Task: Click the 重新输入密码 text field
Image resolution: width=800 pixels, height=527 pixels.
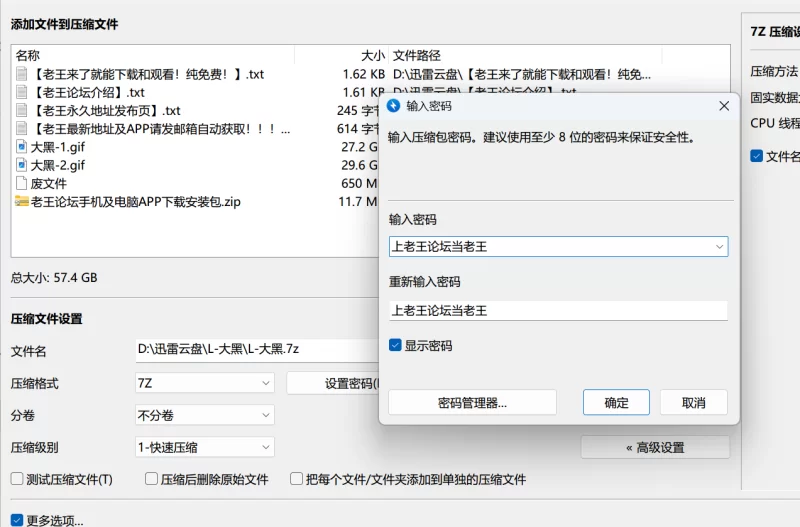Action: (558, 311)
